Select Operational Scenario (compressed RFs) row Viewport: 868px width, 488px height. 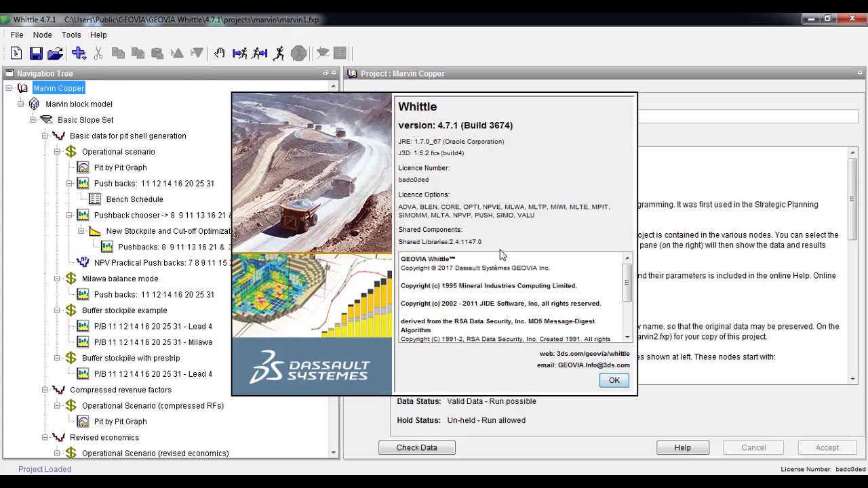[153, 405]
